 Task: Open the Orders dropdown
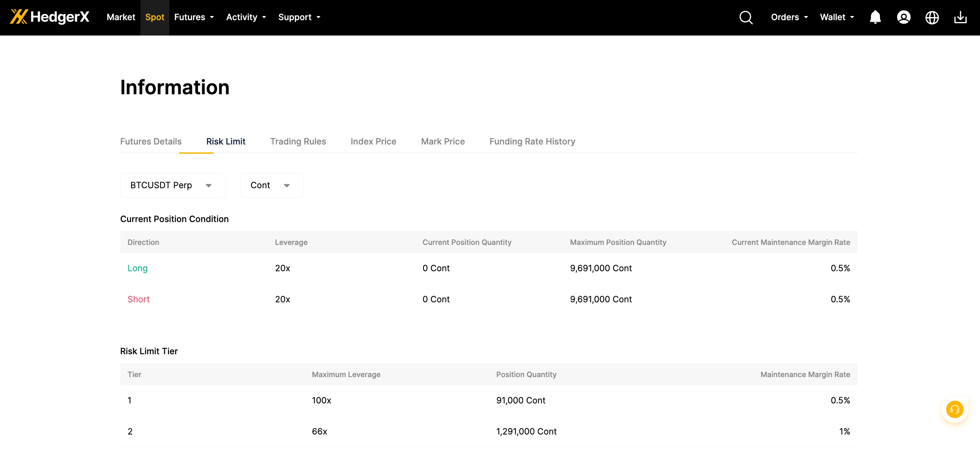[789, 17]
